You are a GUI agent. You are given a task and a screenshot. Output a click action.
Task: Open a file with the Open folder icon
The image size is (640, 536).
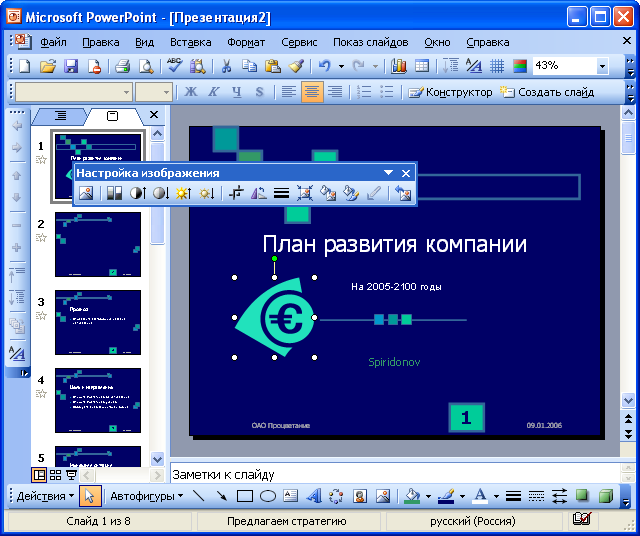coord(48,66)
